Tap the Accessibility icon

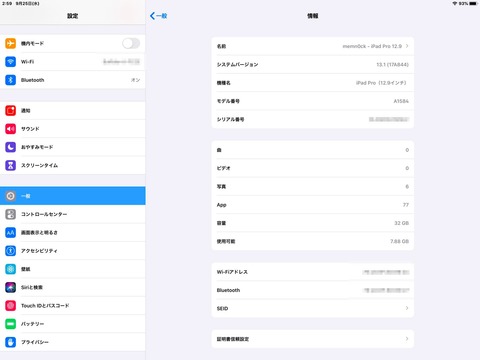click(10, 251)
